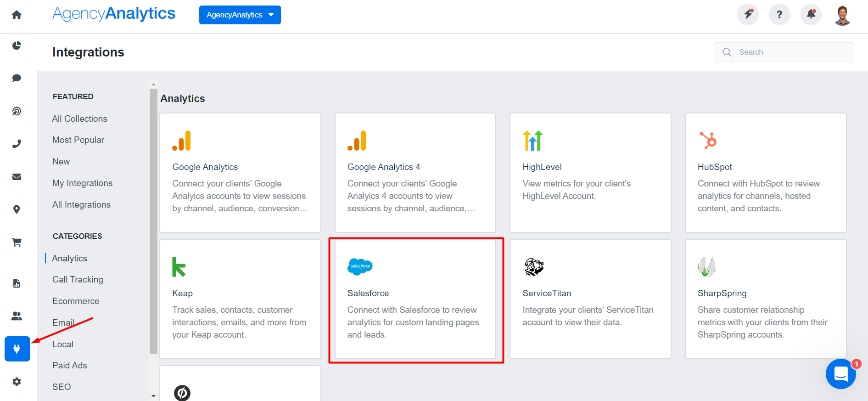Viewport: 868px width, 401px height.
Task: Open the chat bubble sidebar icon
Action: [17, 78]
